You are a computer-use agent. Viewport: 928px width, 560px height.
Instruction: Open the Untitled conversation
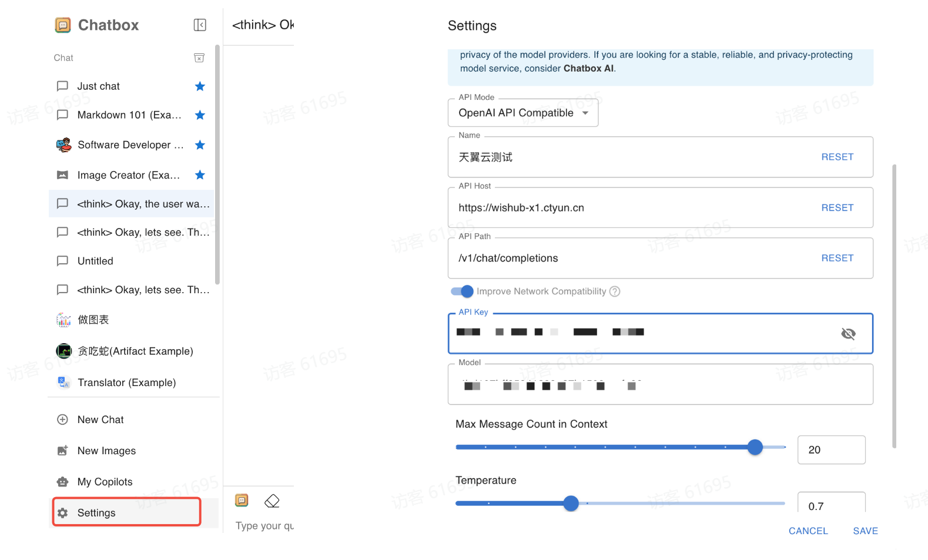coord(131,261)
